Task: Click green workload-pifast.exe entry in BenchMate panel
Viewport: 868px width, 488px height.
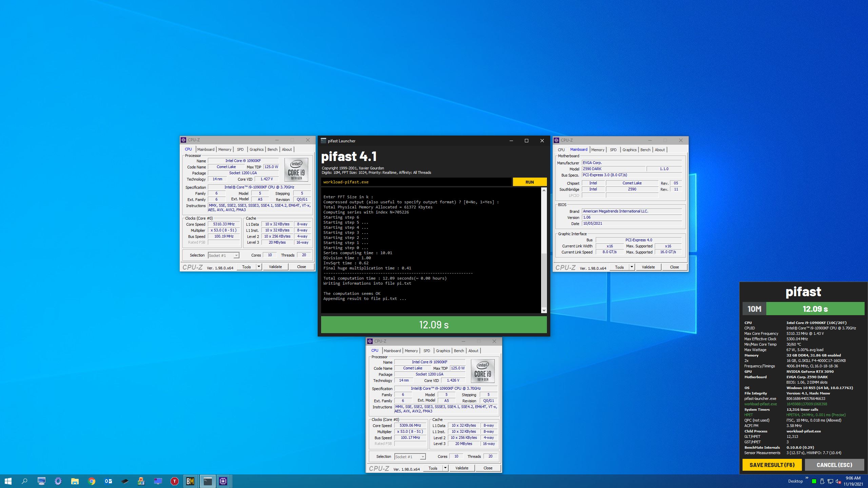Action: tap(761, 404)
